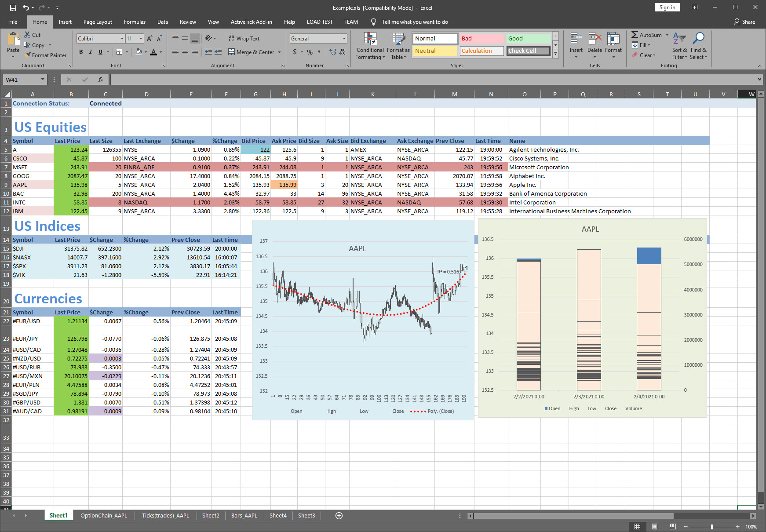Expand the formula bar
The height and width of the screenshot is (532, 766).
[x=759, y=80]
